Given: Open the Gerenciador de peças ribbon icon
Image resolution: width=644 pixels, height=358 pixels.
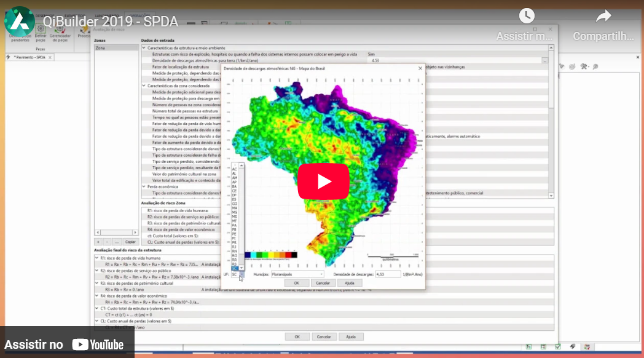Looking at the screenshot, I should (x=60, y=33).
